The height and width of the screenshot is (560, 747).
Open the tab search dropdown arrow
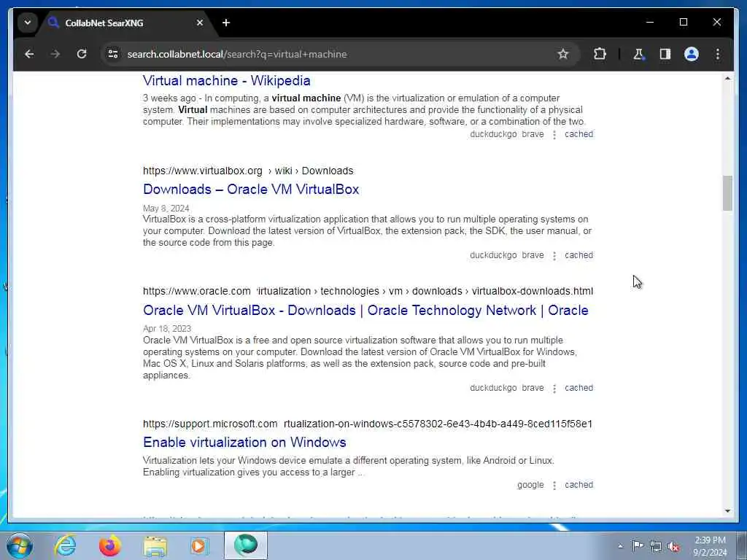(x=28, y=23)
